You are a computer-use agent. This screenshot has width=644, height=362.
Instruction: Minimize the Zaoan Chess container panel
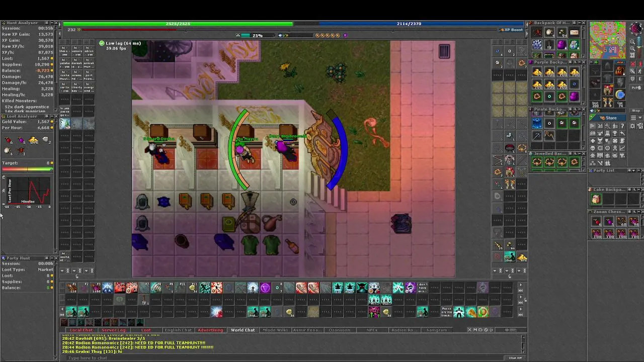639,212
